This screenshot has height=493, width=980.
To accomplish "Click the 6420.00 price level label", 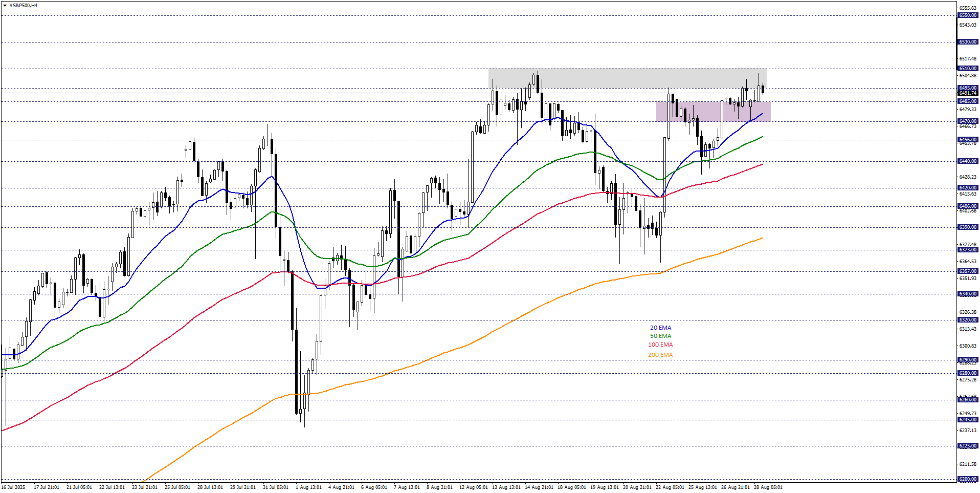I will point(967,188).
